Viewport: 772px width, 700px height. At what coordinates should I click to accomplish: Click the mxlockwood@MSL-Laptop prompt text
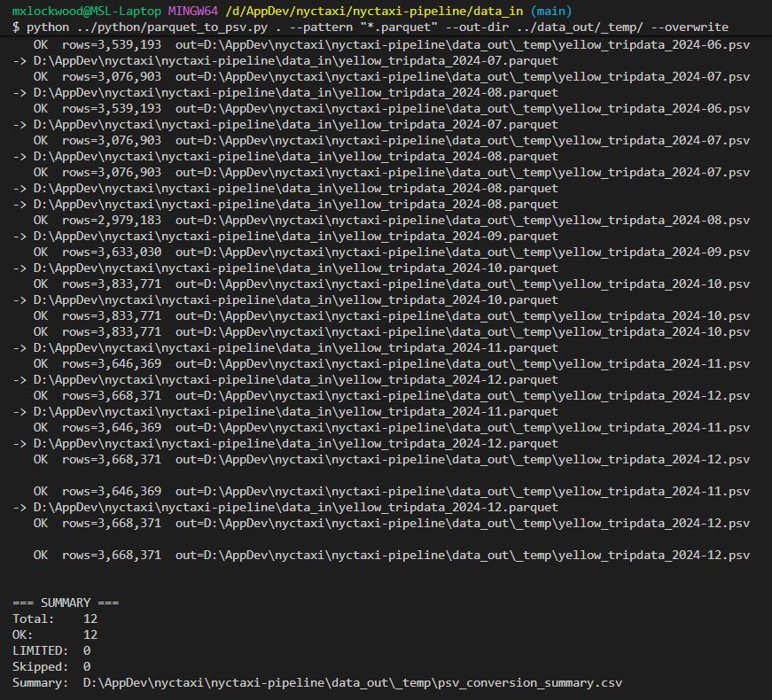pyautogui.click(x=87, y=11)
